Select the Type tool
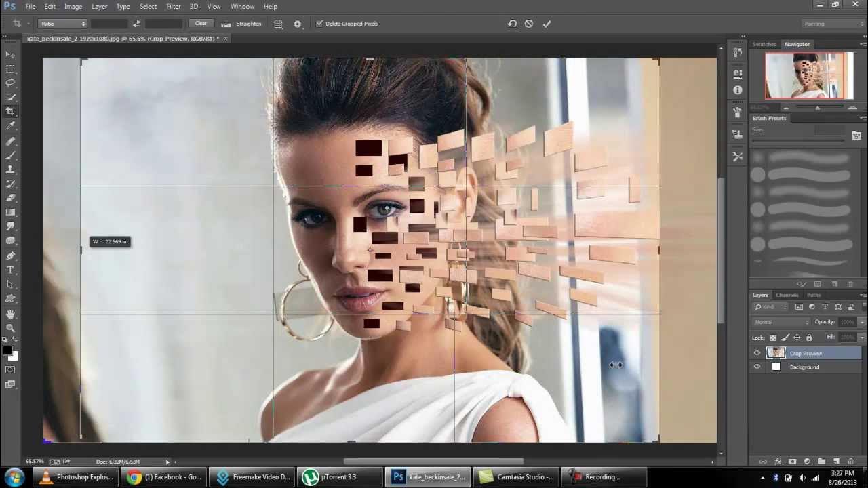The image size is (868, 488). 10,270
